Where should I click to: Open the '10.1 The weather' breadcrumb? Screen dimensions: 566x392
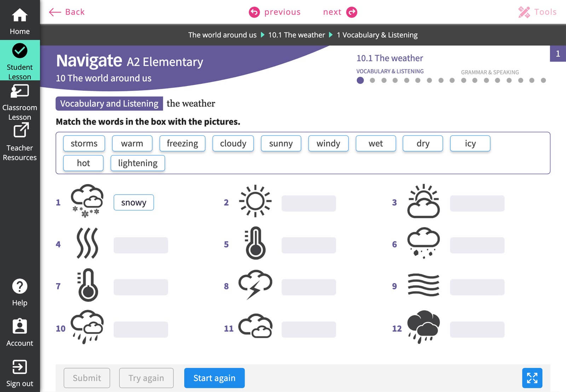tap(296, 35)
